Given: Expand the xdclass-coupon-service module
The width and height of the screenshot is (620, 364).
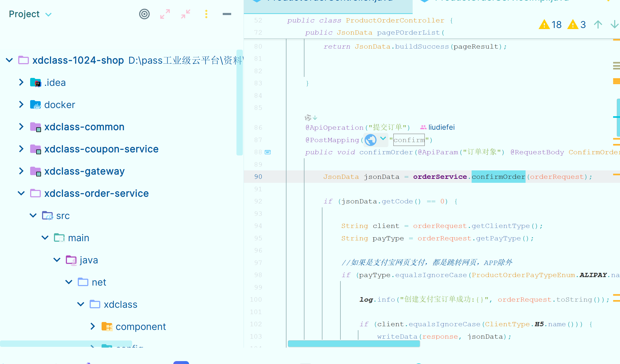Looking at the screenshot, I should (x=21, y=149).
